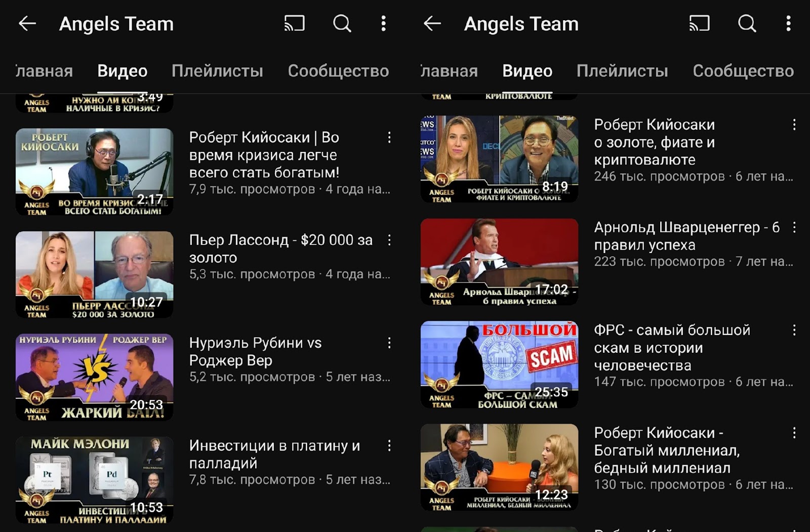This screenshot has width=810, height=532.
Task: Open the Cast icon in the right screen
Action: click(x=699, y=23)
